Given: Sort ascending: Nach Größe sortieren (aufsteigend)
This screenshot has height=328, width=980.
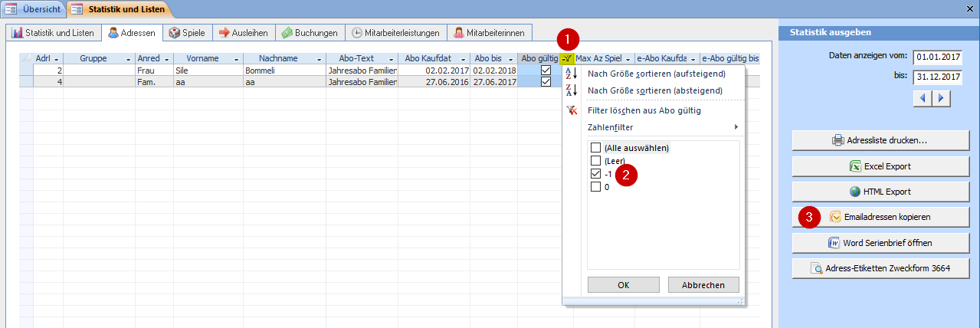Looking at the screenshot, I should click(x=655, y=74).
